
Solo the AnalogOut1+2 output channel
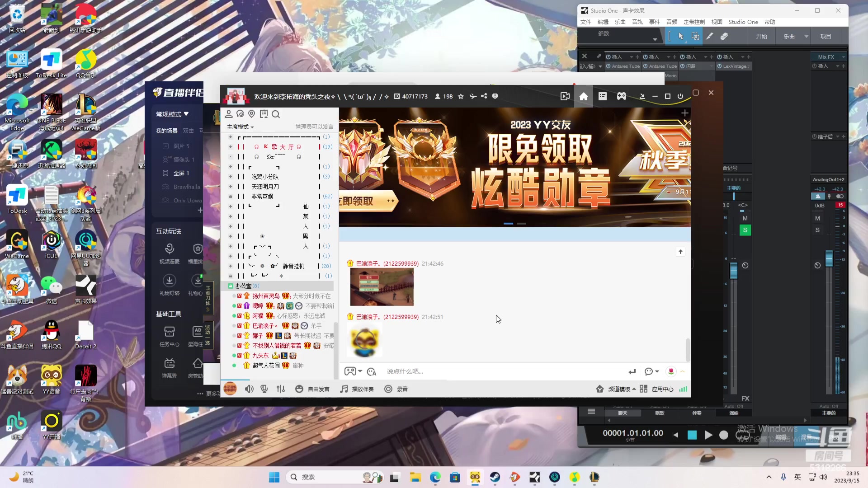817,230
